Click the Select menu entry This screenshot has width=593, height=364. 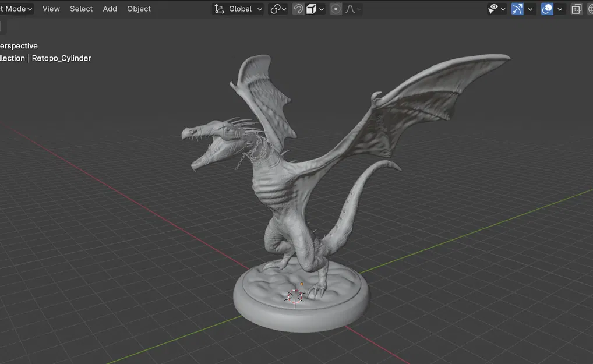pos(81,8)
